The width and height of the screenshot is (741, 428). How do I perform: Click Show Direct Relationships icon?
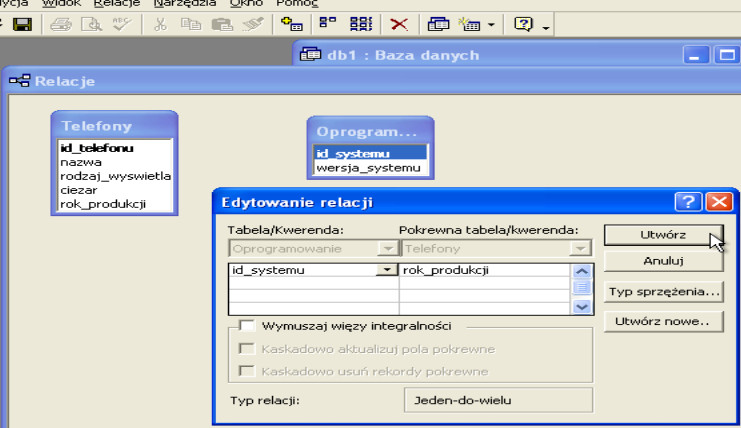(328, 22)
